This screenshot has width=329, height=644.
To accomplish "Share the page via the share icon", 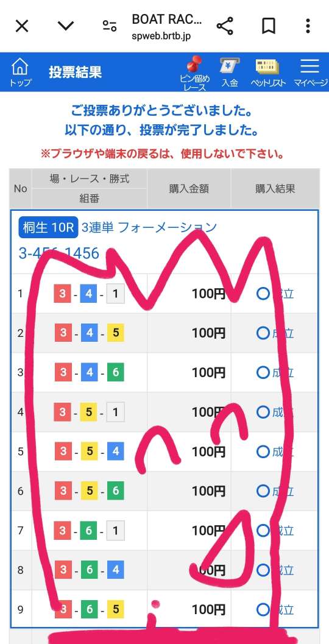I will 225,26.
